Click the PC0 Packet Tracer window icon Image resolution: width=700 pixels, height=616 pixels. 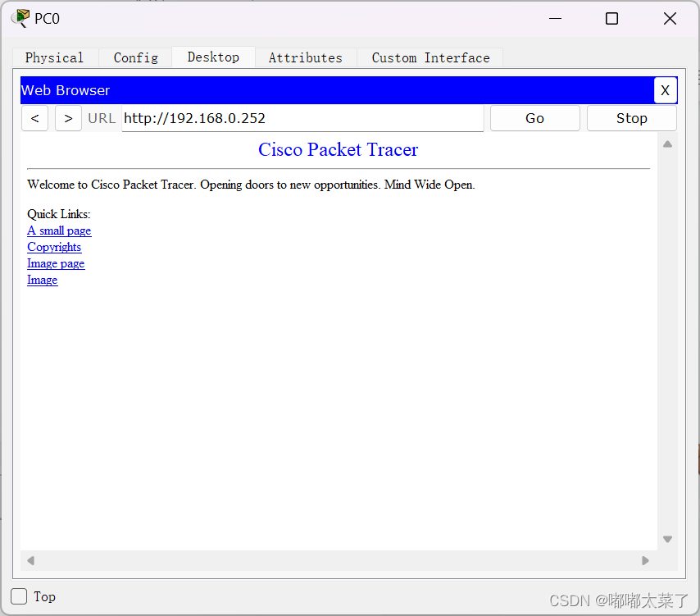20,18
